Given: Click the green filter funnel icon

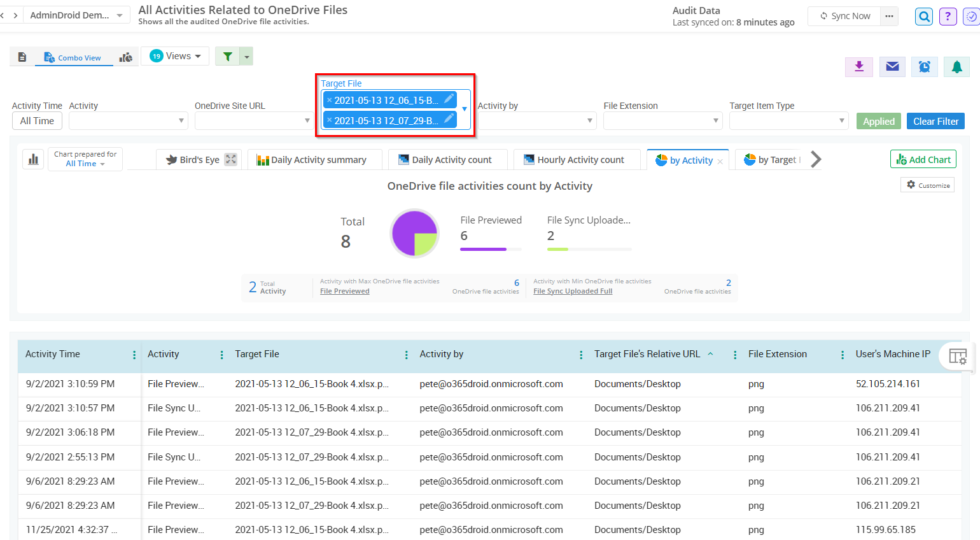Looking at the screenshot, I should 227,57.
